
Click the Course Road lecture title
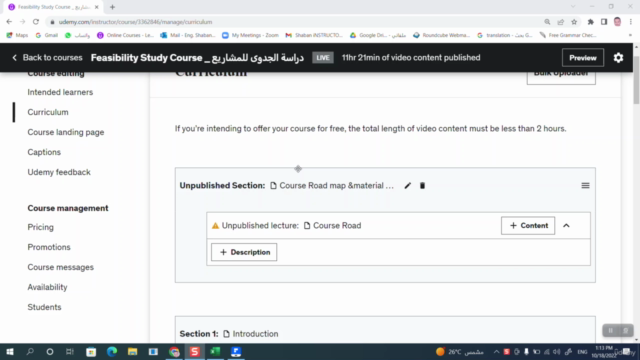pos(337,226)
